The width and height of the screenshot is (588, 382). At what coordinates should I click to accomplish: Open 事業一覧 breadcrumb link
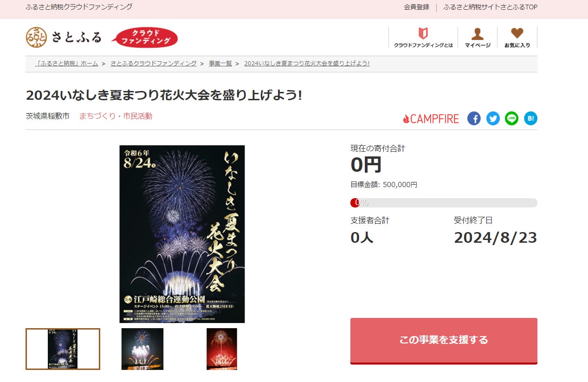coord(220,64)
